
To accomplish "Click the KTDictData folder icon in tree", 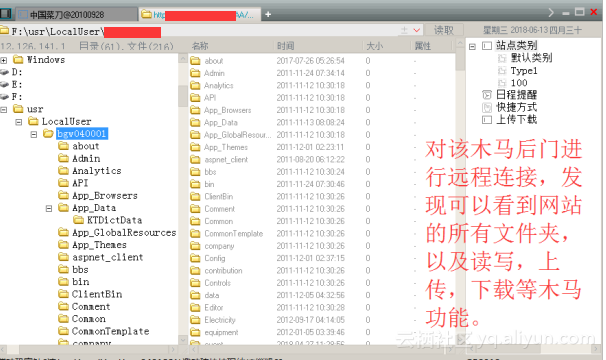I will [78, 220].
